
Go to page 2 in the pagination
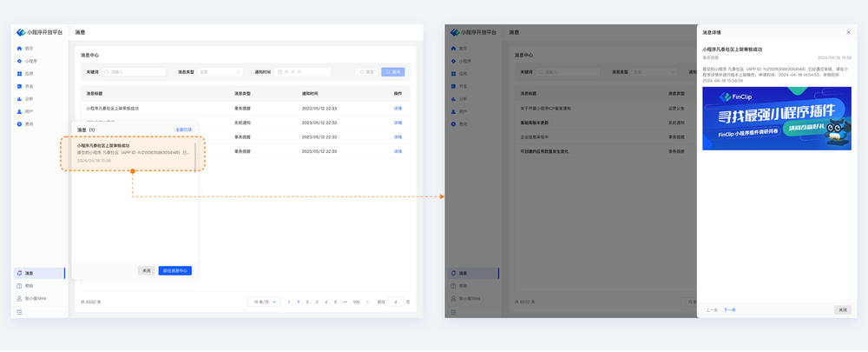[x=307, y=302]
